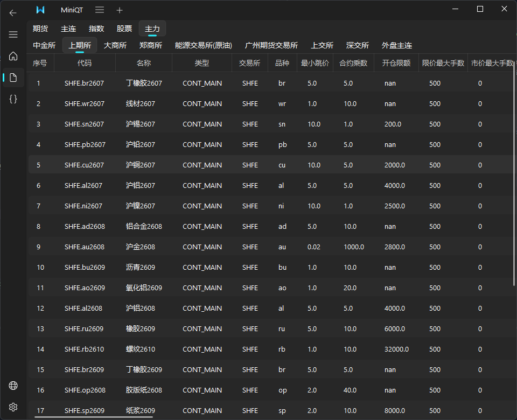The width and height of the screenshot is (517, 420).
Task: Click the 沪铜2607 name cell
Action: 141,165
